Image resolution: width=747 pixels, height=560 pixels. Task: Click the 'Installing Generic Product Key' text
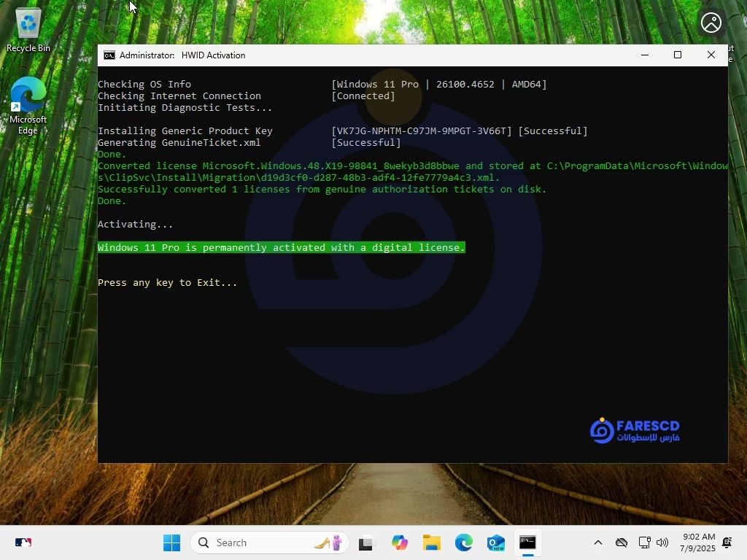tap(185, 131)
